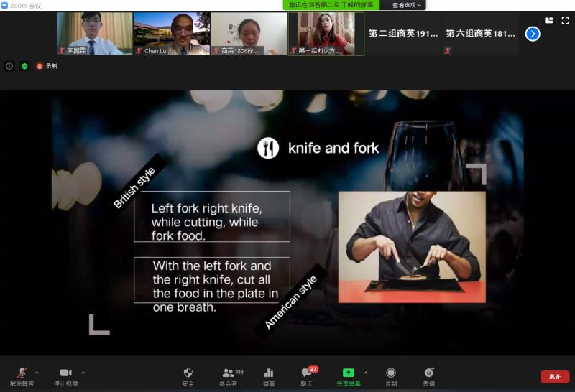Switch gallery view layout icon

549,21
